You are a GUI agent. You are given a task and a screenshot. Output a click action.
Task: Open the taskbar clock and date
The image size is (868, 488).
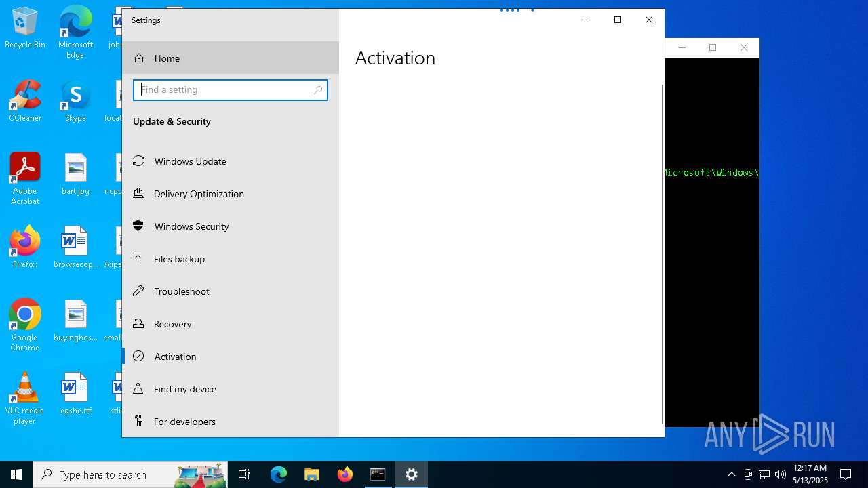coord(810,474)
